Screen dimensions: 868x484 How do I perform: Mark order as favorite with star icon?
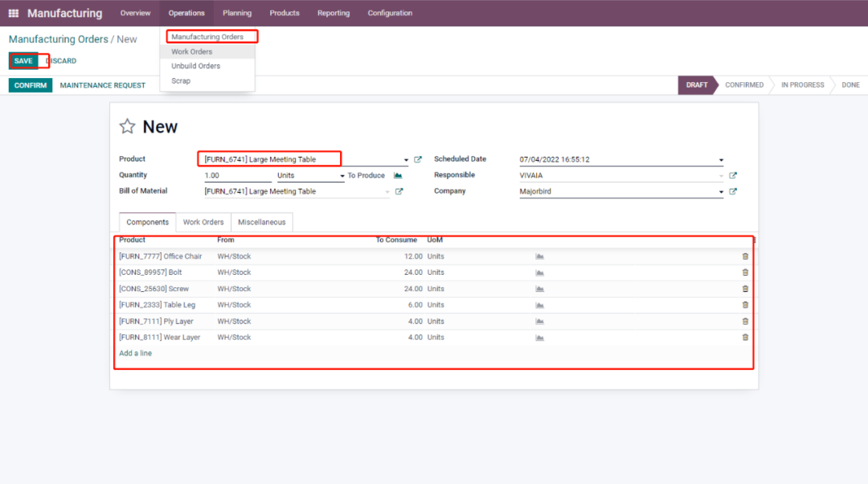coord(127,126)
